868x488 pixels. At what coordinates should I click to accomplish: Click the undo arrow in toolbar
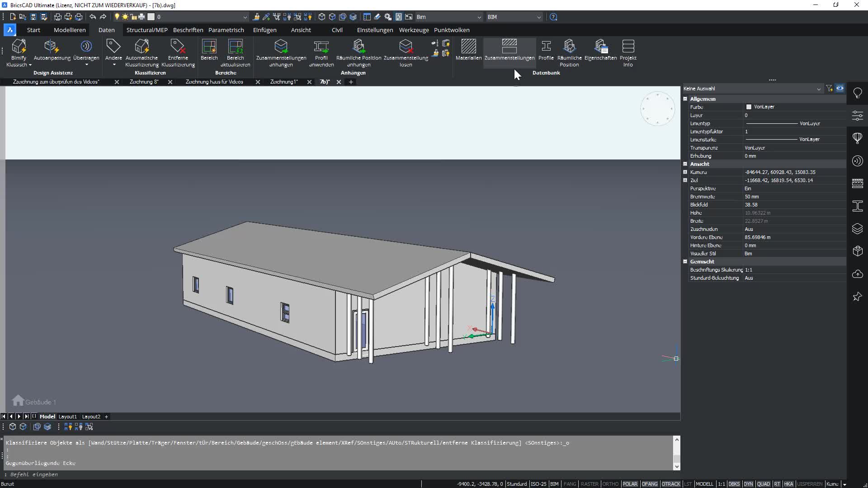93,17
